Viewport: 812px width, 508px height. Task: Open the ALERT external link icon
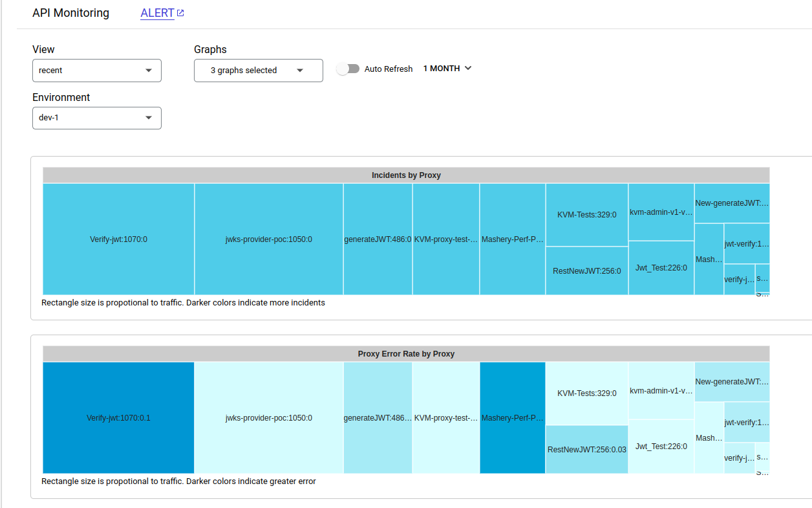[x=180, y=13]
